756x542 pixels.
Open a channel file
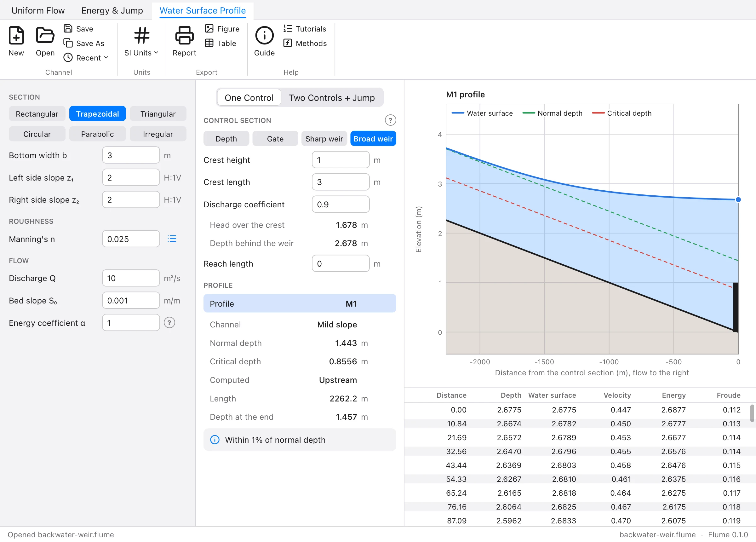[45, 41]
